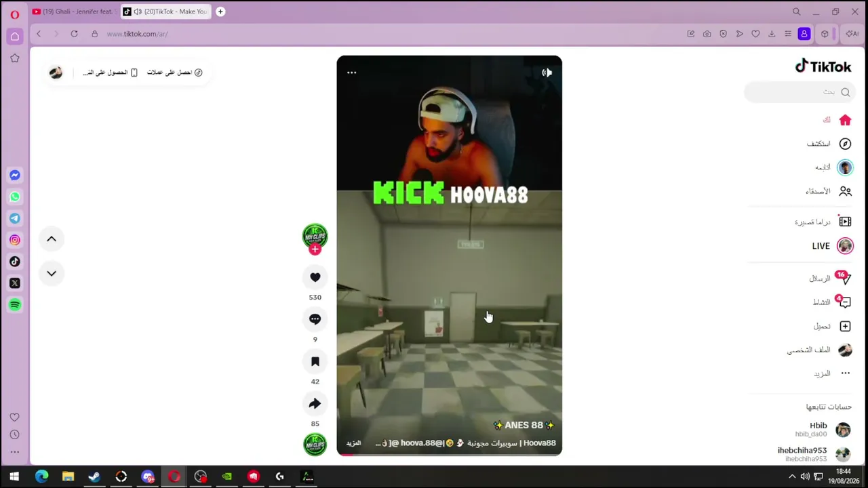Image resolution: width=868 pixels, height=488 pixels.
Task: Open short dramas (دراما قصيرة)
Action: tap(823, 222)
